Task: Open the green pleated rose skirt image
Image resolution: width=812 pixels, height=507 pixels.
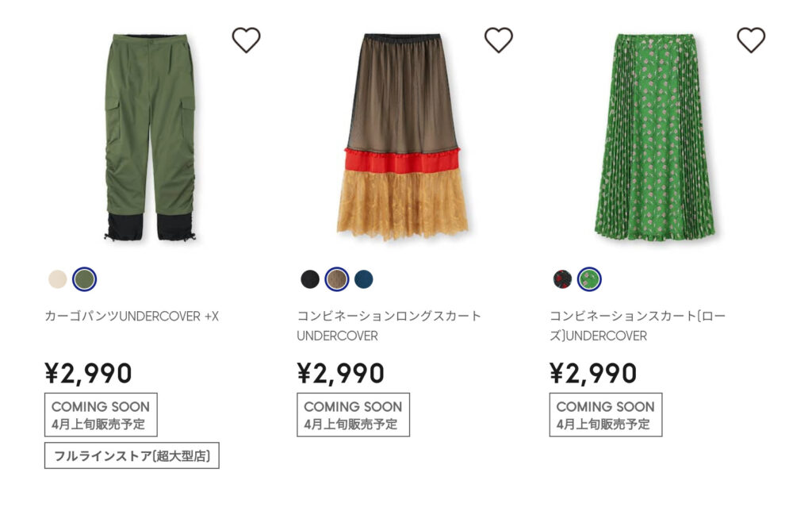Action: 654,136
